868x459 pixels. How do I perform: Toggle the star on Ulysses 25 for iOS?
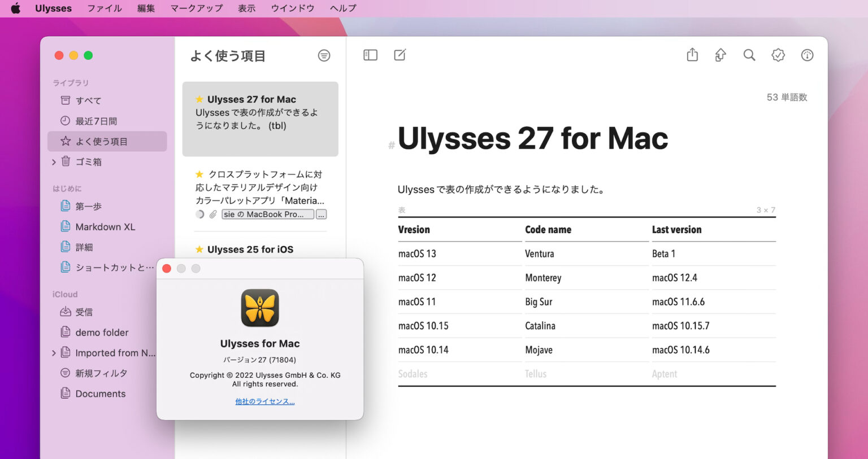tap(199, 249)
